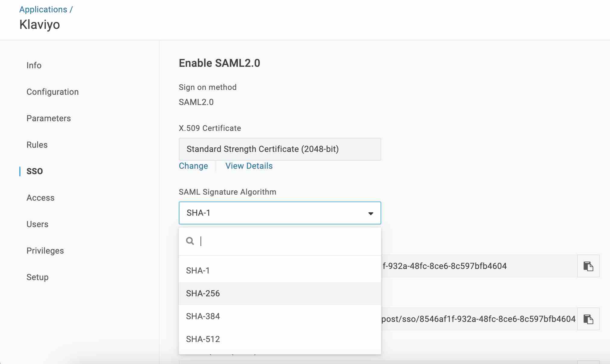This screenshot has width=610, height=364.
Task: Click the copy icon next to the SSO URL
Action: [x=588, y=319]
